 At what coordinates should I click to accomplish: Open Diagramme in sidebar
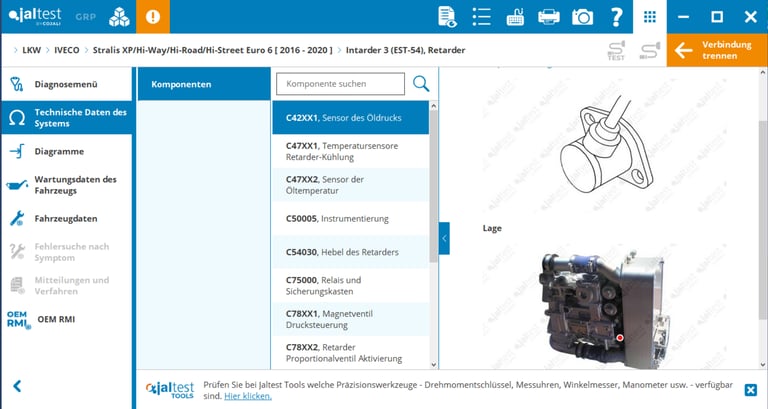click(x=67, y=151)
